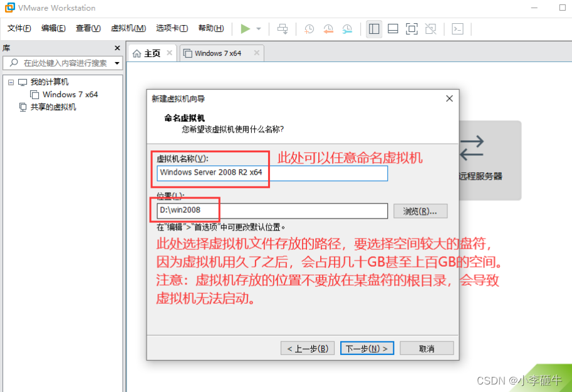Collapse the 我的计算机 tree node
The width and height of the screenshot is (572, 392).
11,83
